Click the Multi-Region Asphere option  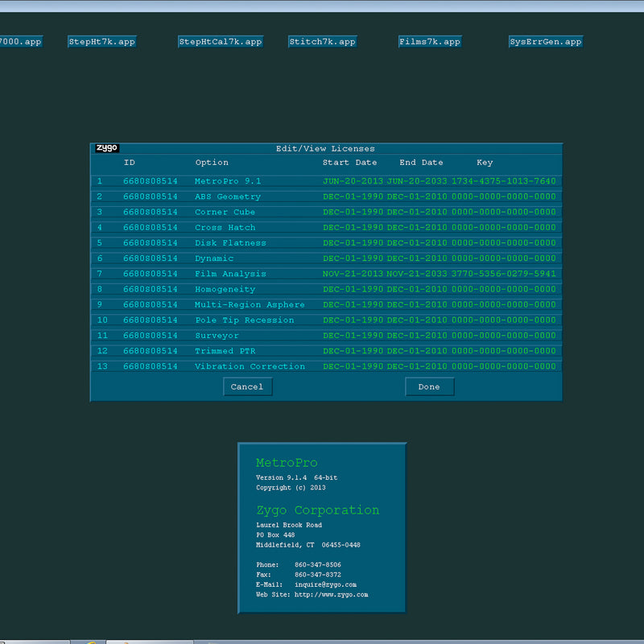click(250, 305)
